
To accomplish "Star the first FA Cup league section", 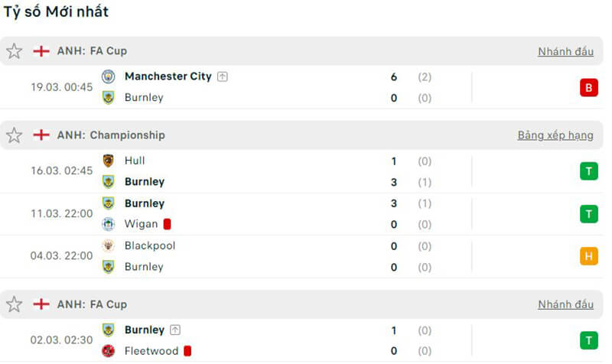I will tap(15, 51).
